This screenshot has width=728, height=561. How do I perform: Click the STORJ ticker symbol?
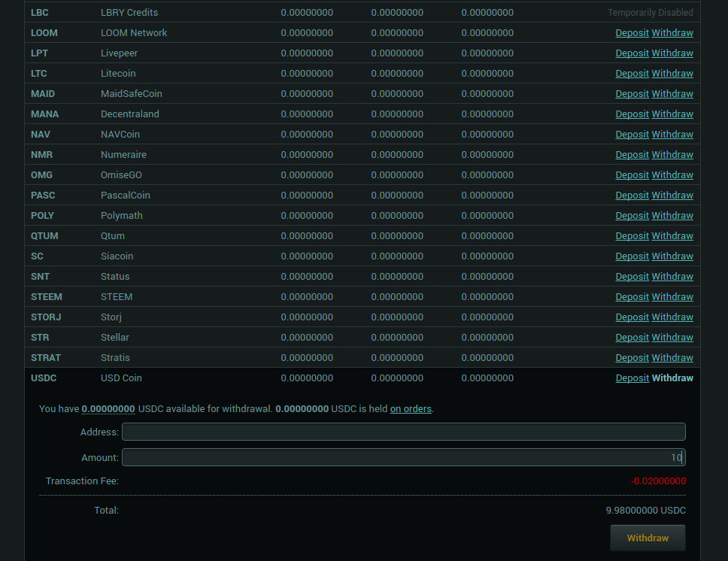(46, 317)
